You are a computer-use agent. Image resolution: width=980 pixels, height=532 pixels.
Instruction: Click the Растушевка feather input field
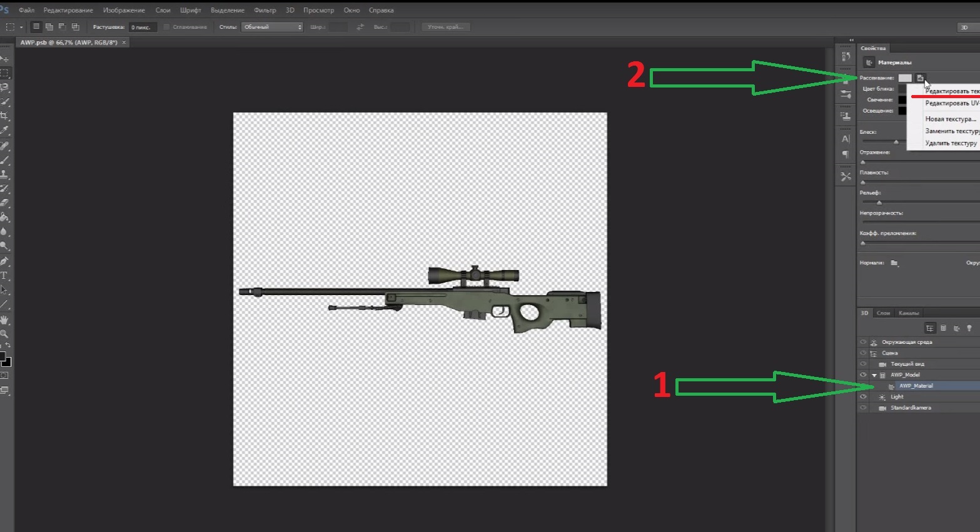click(x=143, y=27)
